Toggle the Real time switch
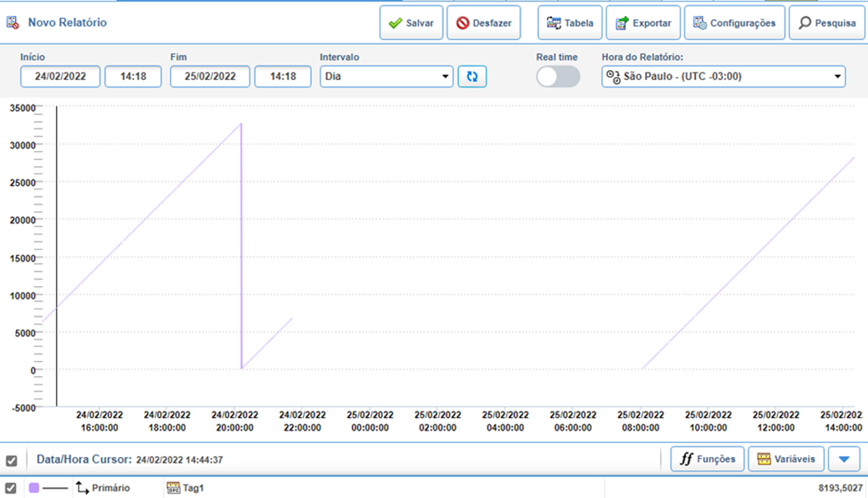 point(558,77)
